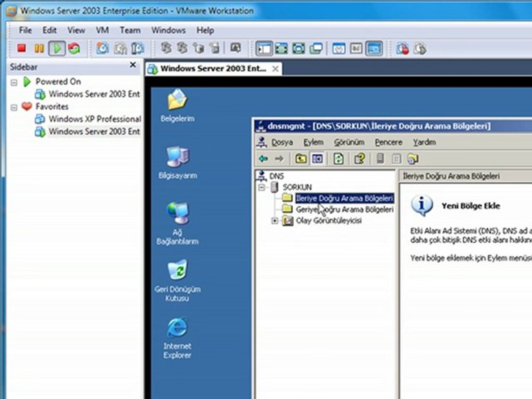
Task: Open the Pencere menu in dnsmgmt
Action: pos(388,142)
